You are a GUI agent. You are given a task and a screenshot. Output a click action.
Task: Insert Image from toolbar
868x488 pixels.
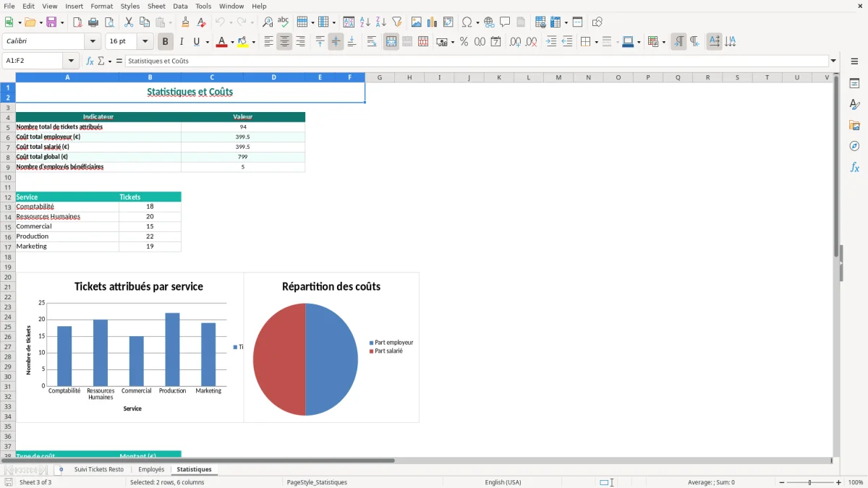tap(417, 22)
